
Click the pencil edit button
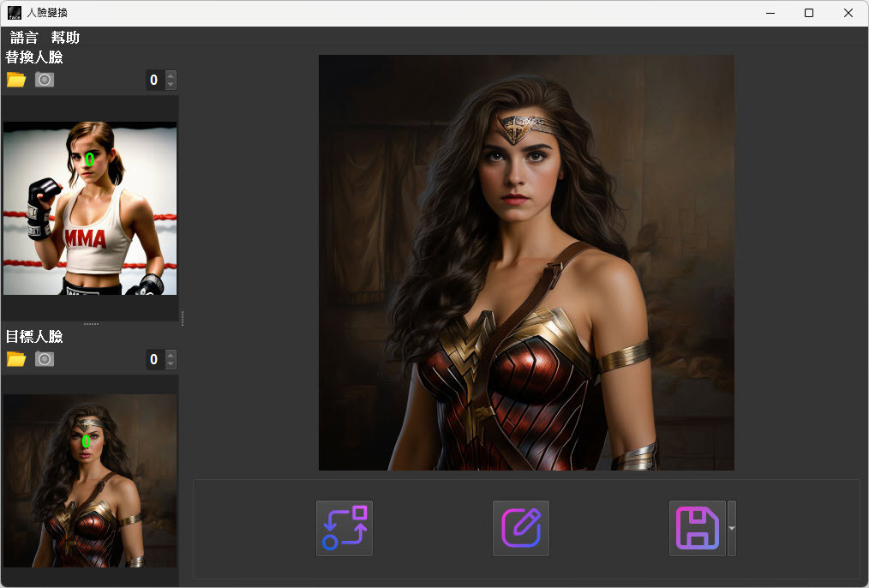click(x=521, y=528)
